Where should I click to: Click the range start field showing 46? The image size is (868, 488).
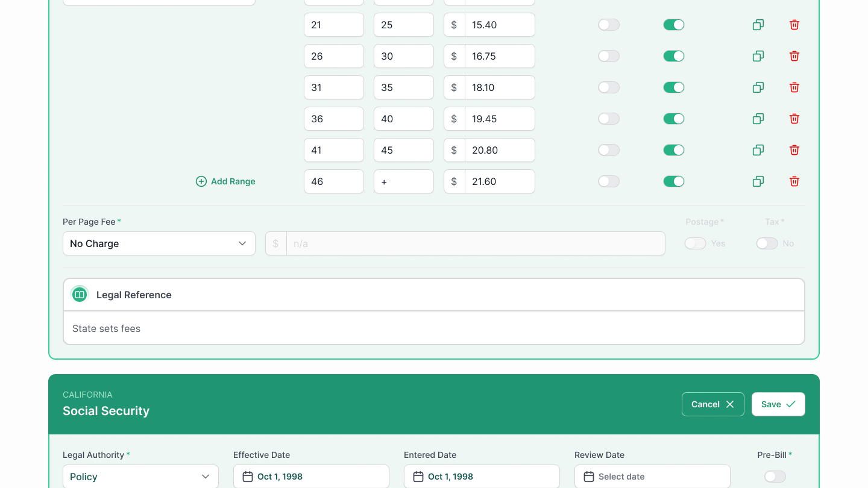coord(334,181)
